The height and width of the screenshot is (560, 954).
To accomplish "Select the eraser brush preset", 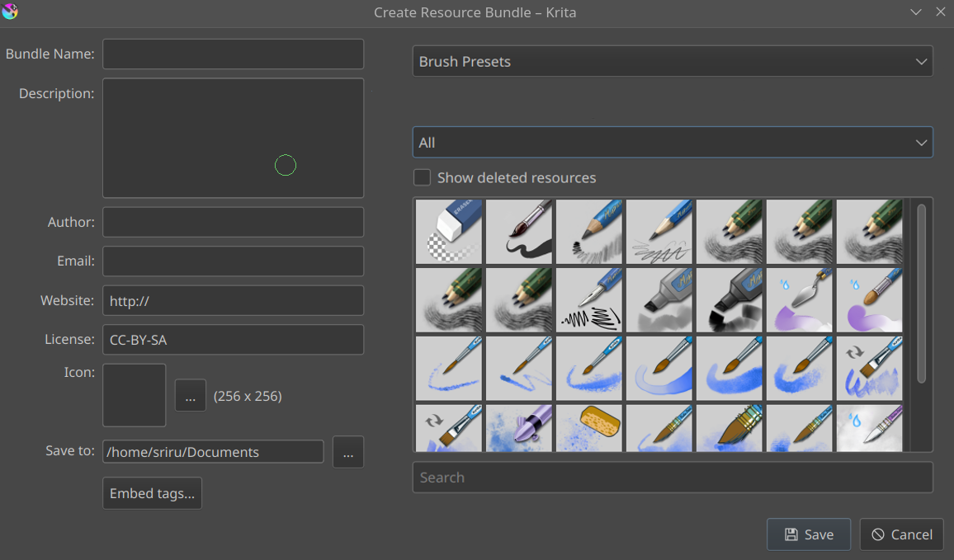I will (448, 232).
